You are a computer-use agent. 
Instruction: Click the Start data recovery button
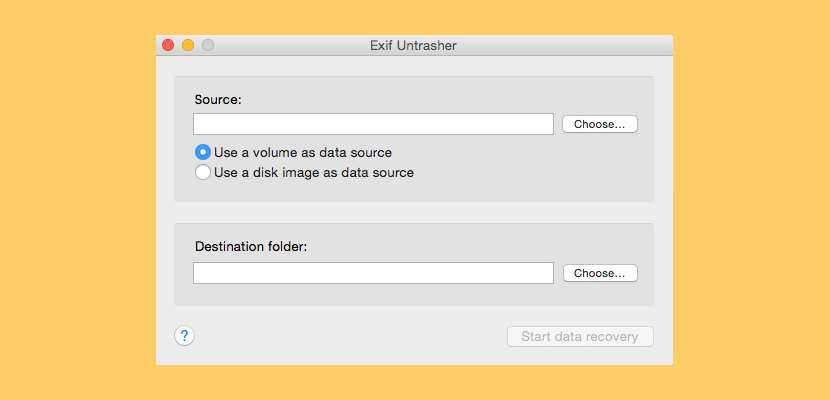click(x=580, y=336)
